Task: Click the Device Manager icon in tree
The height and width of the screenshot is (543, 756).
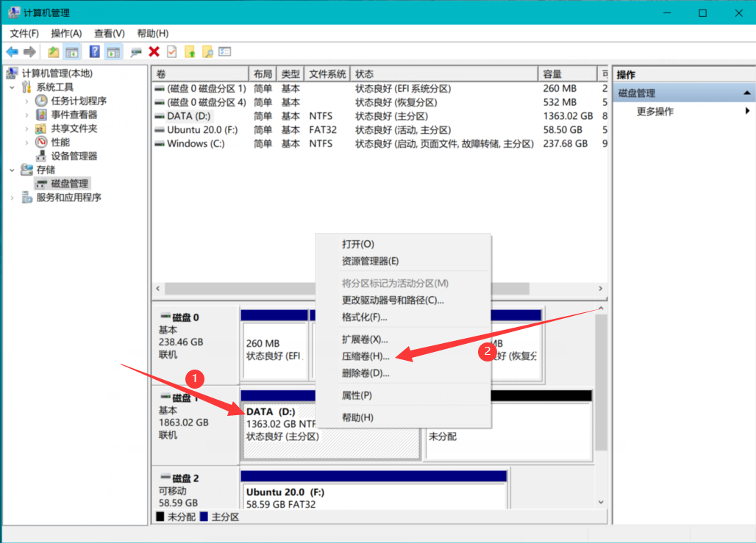Action: [41, 156]
